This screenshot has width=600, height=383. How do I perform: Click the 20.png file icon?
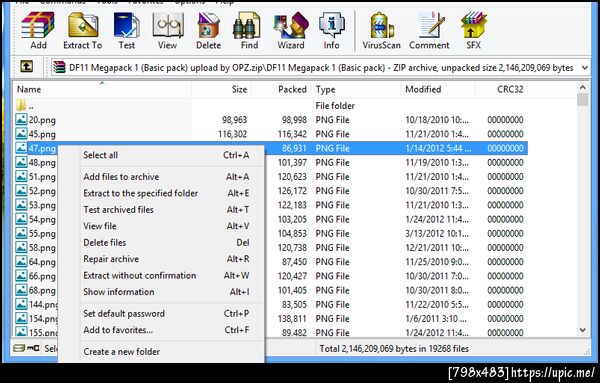coord(21,119)
